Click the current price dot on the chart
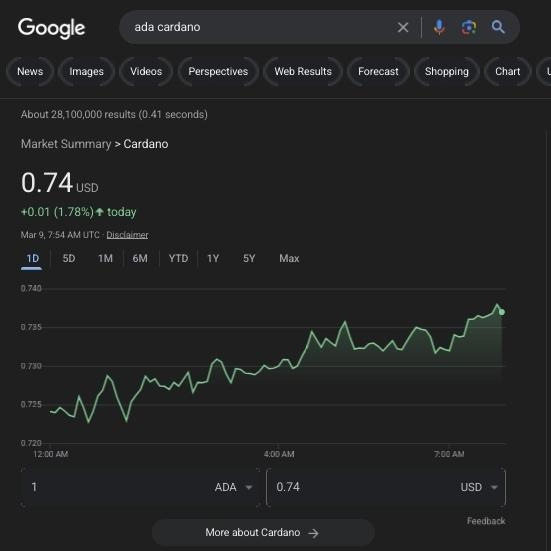This screenshot has width=551, height=551. coord(502,312)
